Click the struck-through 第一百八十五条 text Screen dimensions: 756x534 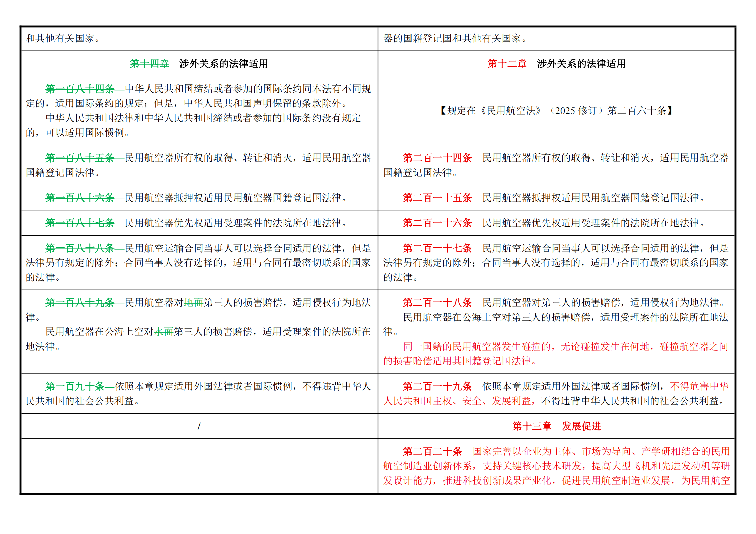[80, 158]
